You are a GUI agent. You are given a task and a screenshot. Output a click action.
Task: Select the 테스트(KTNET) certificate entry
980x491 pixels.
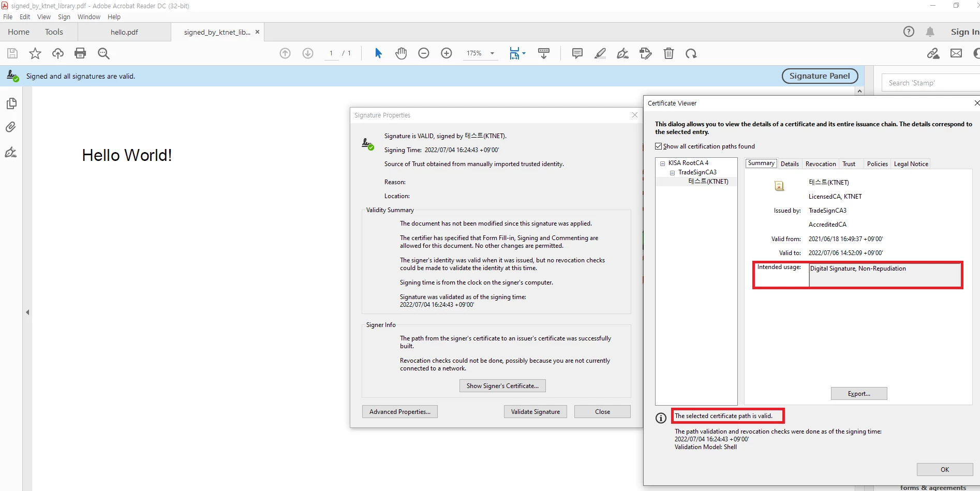click(708, 182)
